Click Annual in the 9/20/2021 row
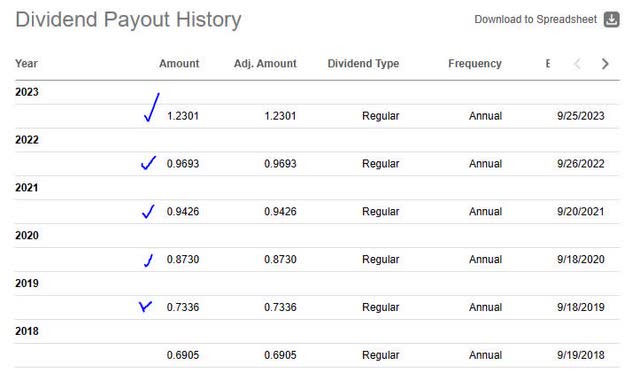640x373 pixels. point(485,211)
